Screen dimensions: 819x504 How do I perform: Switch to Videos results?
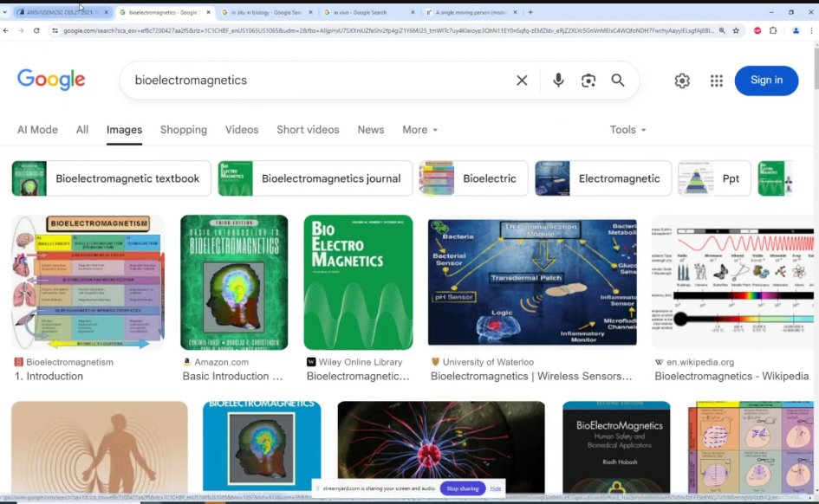coord(242,130)
